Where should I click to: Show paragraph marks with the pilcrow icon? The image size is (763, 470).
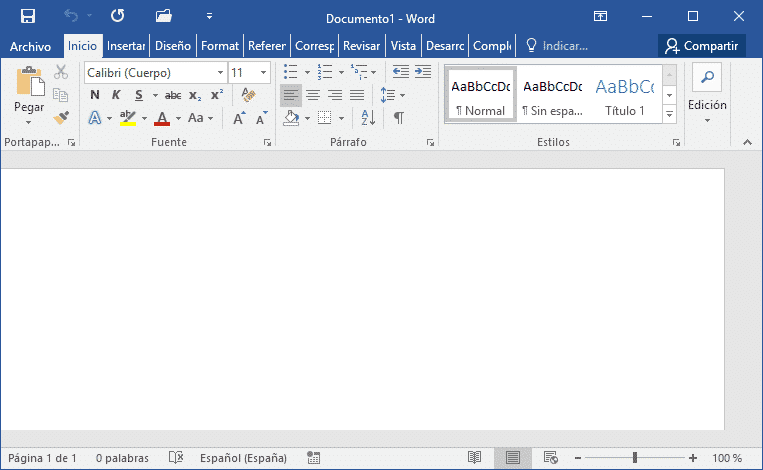(x=398, y=117)
